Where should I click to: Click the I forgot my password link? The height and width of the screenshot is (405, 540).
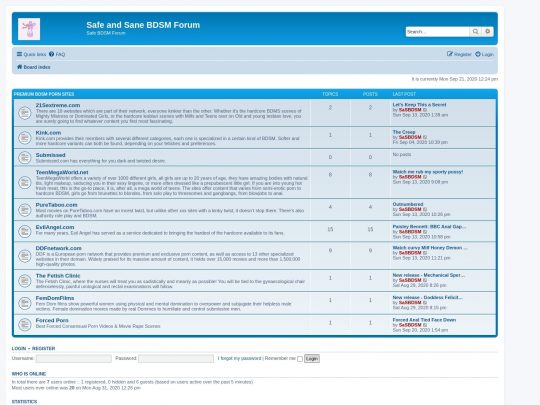tap(239, 358)
